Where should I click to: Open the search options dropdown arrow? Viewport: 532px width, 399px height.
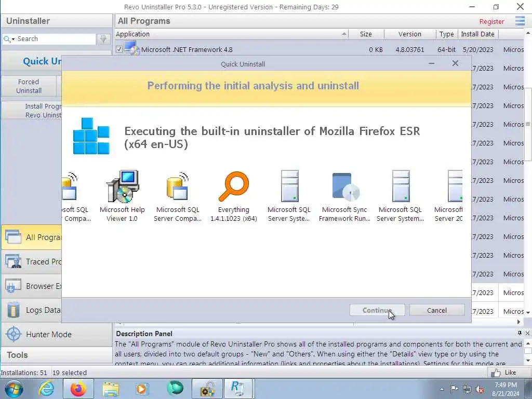click(x=13, y=39)
